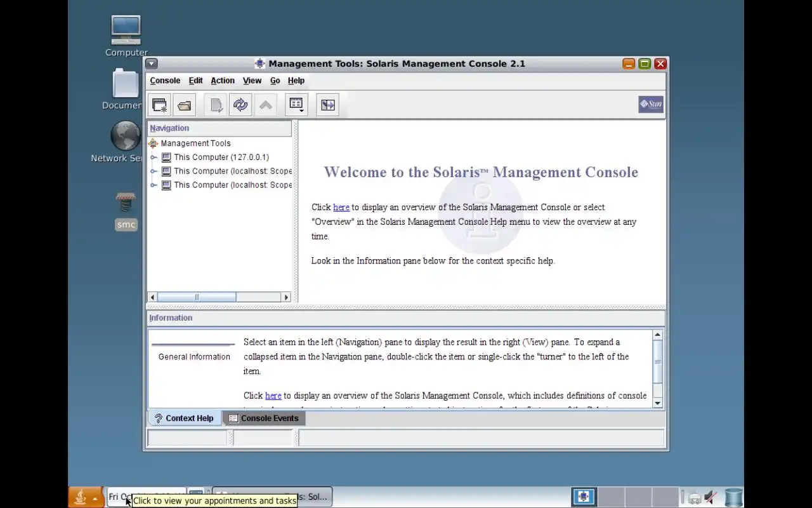Click the muted volume icon in the system tray

pos(711,497)
